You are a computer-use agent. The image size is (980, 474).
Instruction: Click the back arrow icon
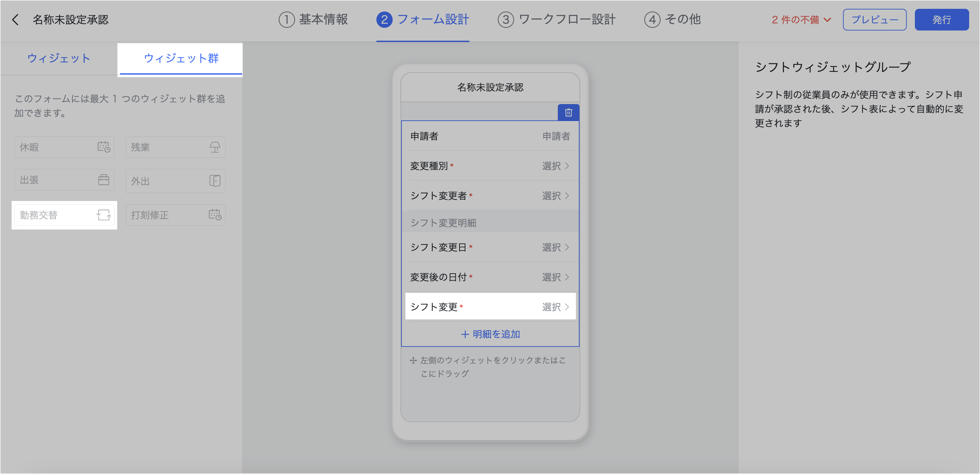(15, 20)
